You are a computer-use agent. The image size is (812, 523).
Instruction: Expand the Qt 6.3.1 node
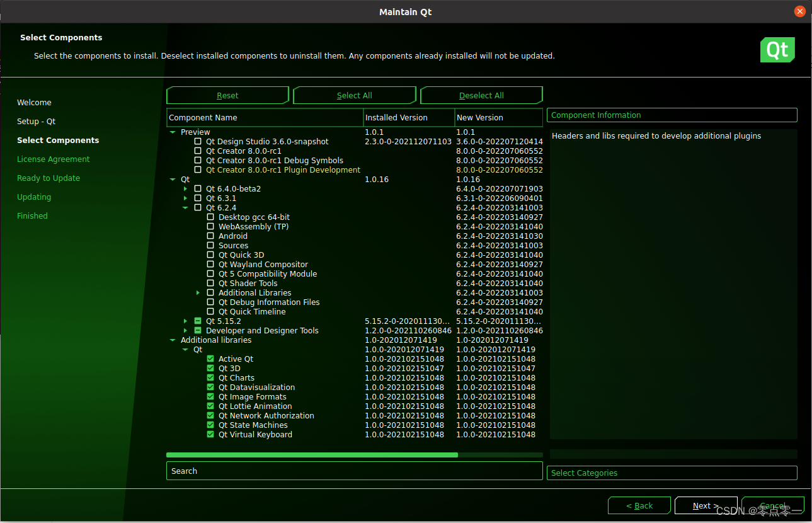pos(185,198)
